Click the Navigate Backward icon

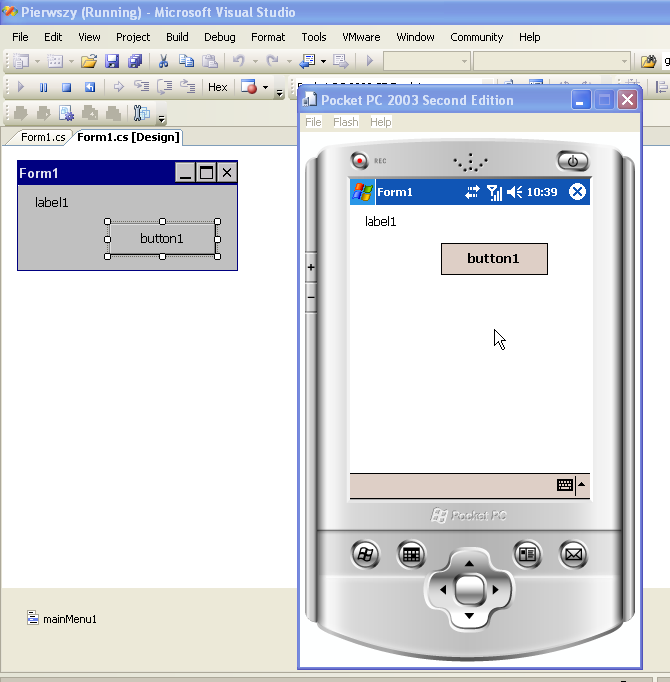308,61
